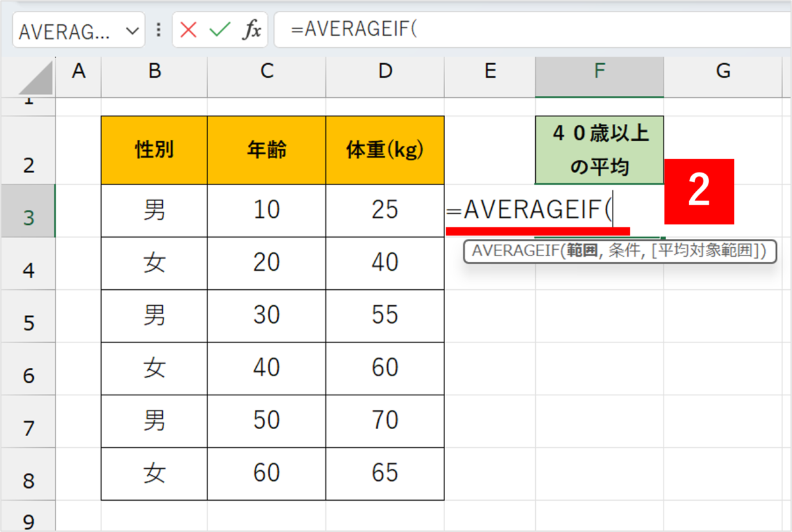Viewport: 792px width, 532px height.
Task: Select column C header
Action: point(266,72)
